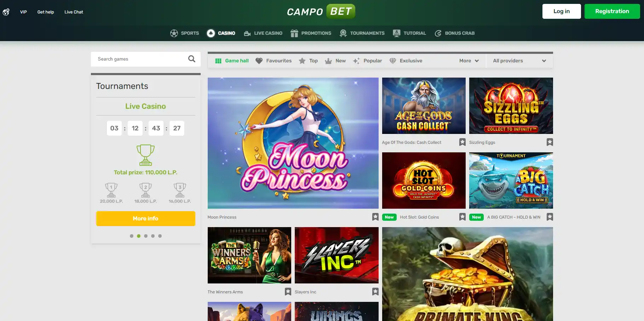Select the fourth tournament carousel dot
The width and height of the screenshot is (644, 321).
153,236
